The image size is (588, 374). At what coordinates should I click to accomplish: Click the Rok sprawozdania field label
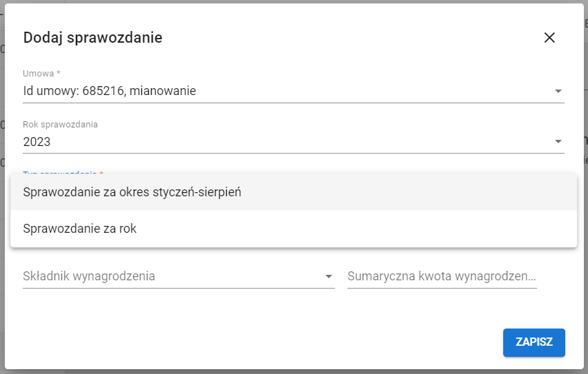(61, 125)
